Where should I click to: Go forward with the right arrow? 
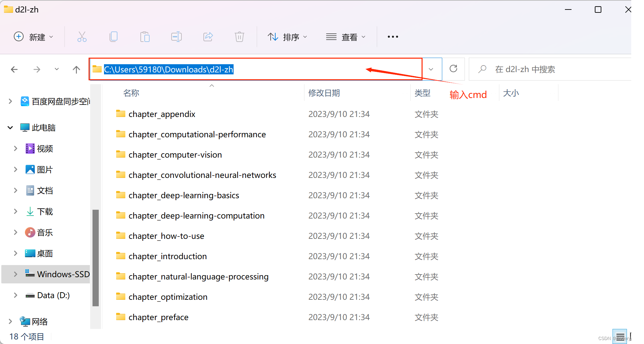point(37,69)
